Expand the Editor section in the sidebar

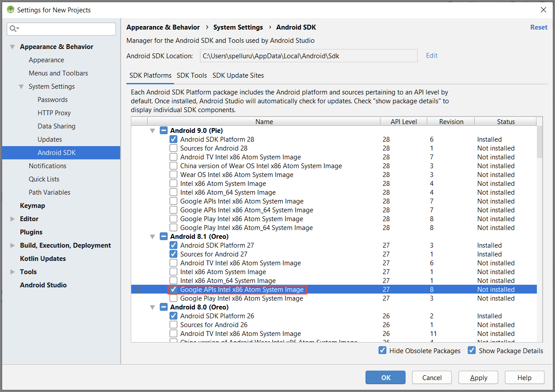[x=13, y=219]
